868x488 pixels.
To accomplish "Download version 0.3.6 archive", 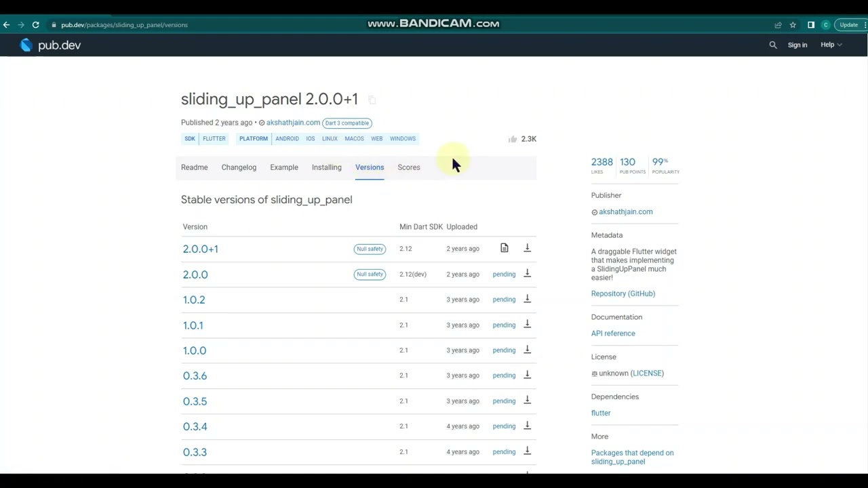I will 527,375.
